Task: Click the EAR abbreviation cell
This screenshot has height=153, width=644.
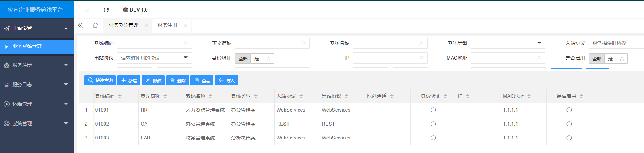Action: coord(161,138)
